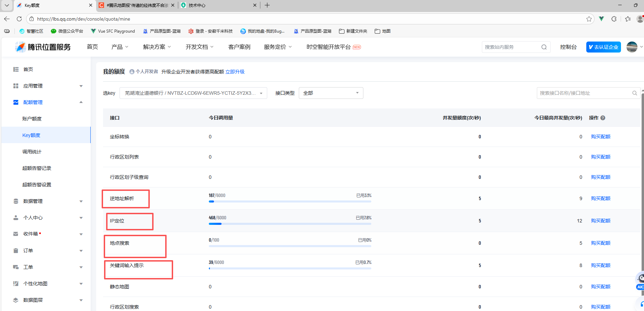This screenshot has height=311, width=644.
Task: Click the help question mark beside 操作 column
Action: coord(603,118)
